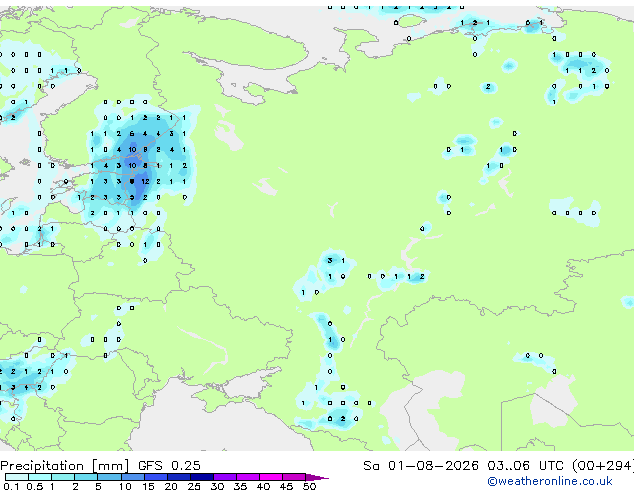Select the 40–45 mm bright magenta legend swatch
This screenshot has width=634, height=490.
click(271, 477)
